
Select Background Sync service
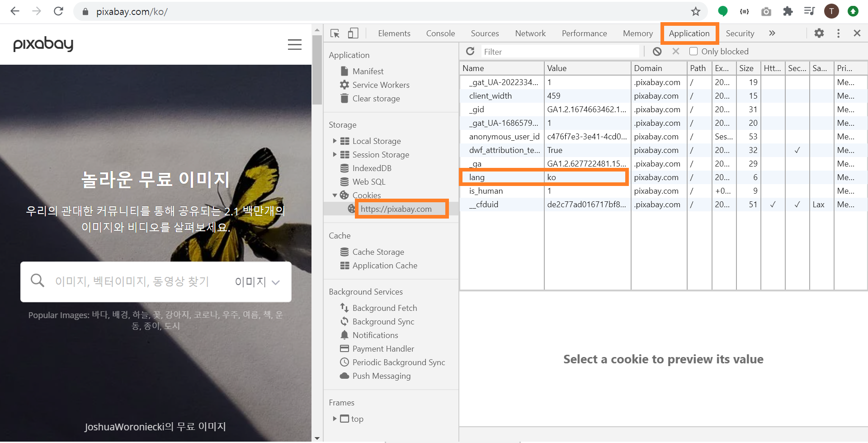(383, 321)
